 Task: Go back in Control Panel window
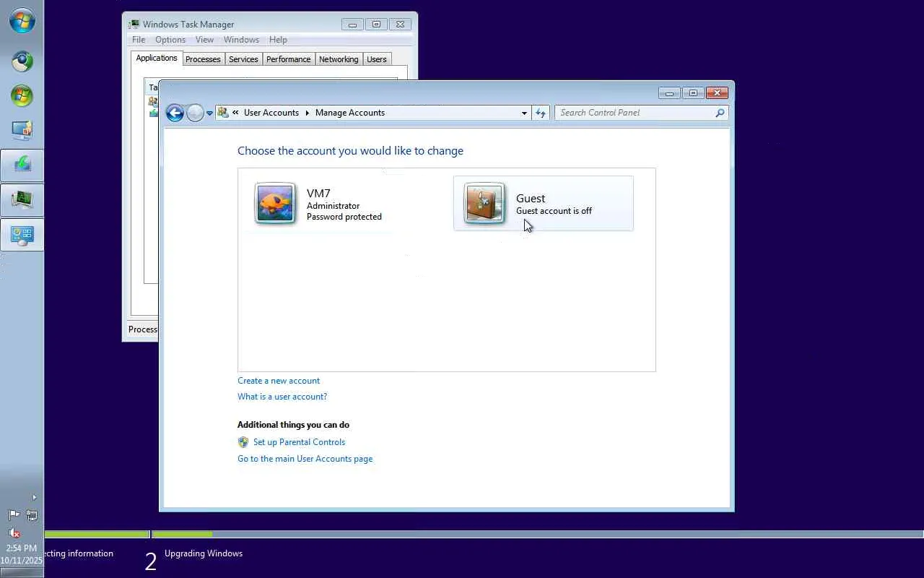pyautogui.click(x=175, y=113)
